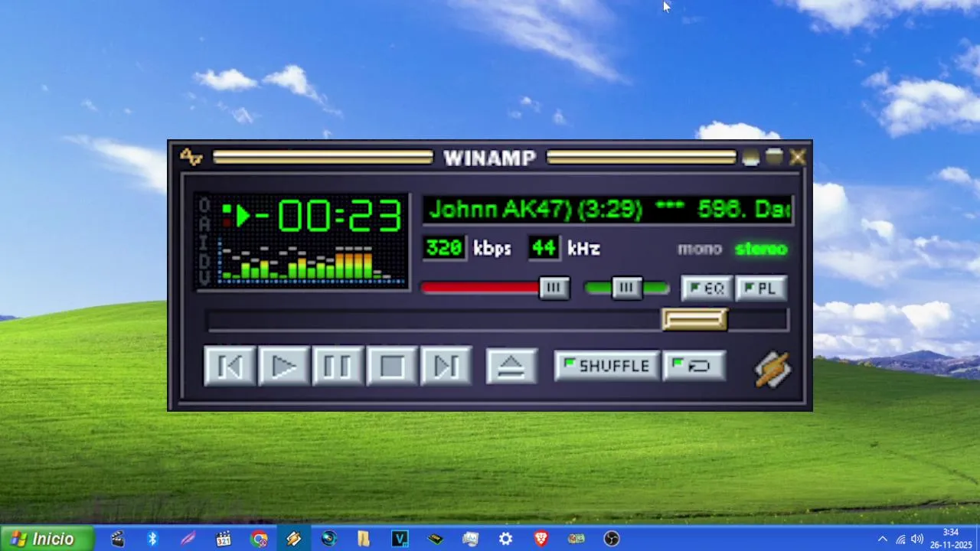Stop playback with the square Stop button
This screenshot has height=551, width=980.
click(392, 367)
